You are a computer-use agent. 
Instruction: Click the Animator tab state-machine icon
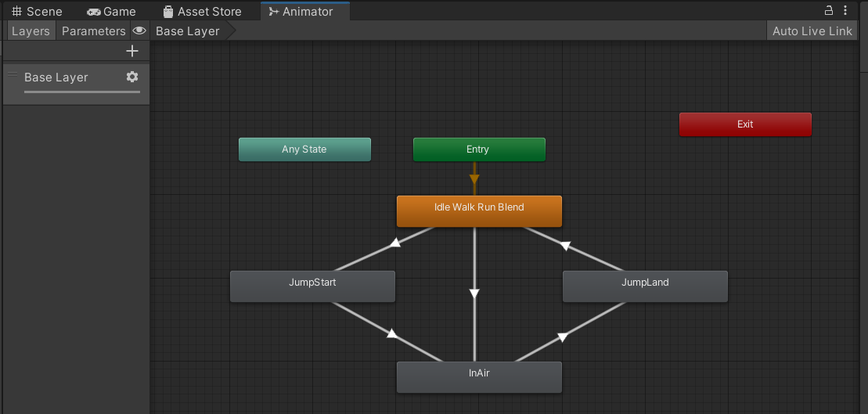(x=273, y=12)
